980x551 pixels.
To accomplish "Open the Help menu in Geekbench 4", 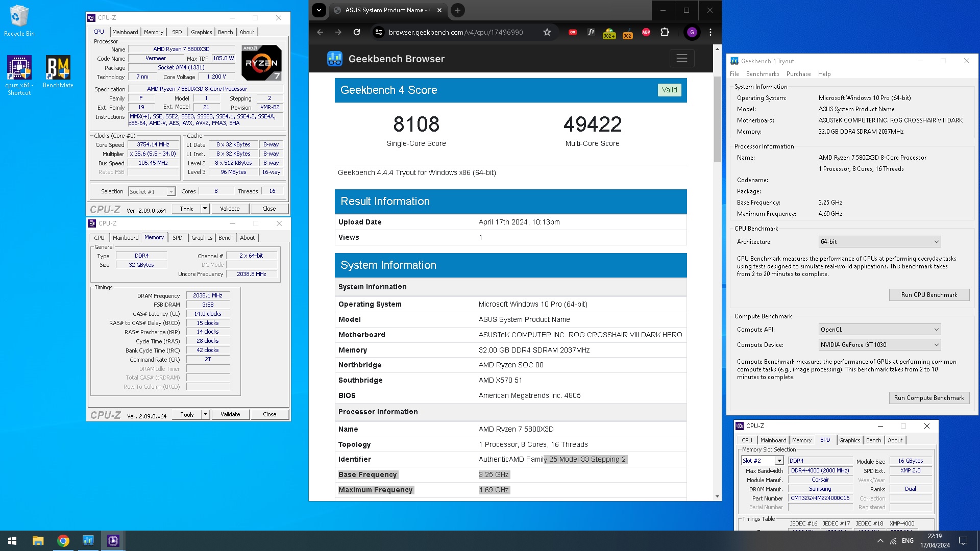I will tap(824, 74).
